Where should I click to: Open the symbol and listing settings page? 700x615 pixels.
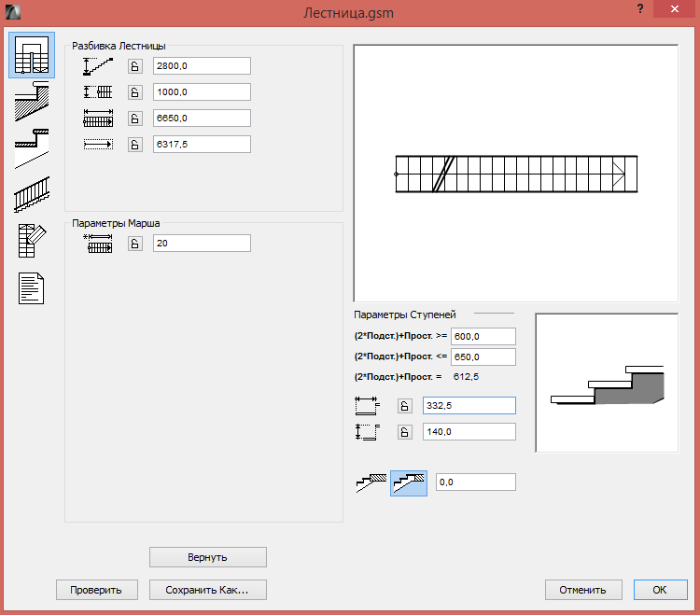[32, 241]
